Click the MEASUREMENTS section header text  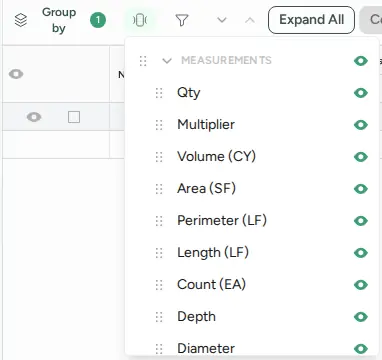226,60
